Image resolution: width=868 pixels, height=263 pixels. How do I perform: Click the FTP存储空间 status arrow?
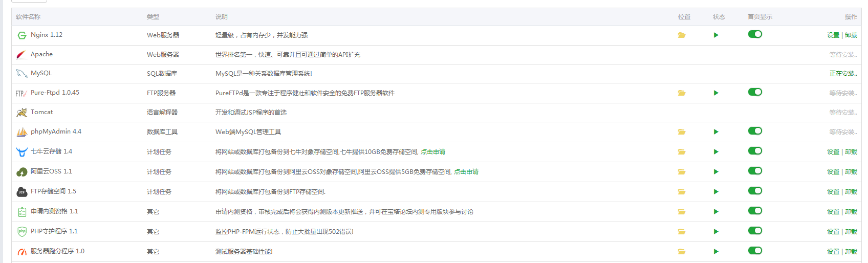point(716,192)
